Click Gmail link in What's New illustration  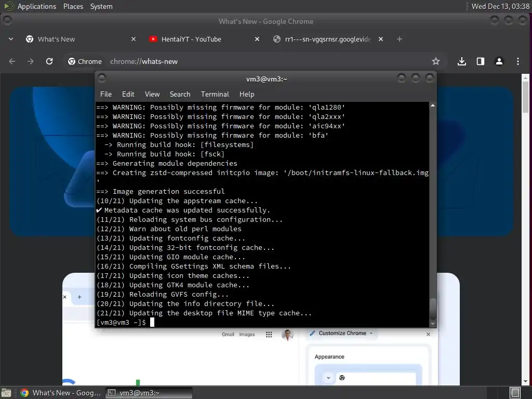pos(228,334)
